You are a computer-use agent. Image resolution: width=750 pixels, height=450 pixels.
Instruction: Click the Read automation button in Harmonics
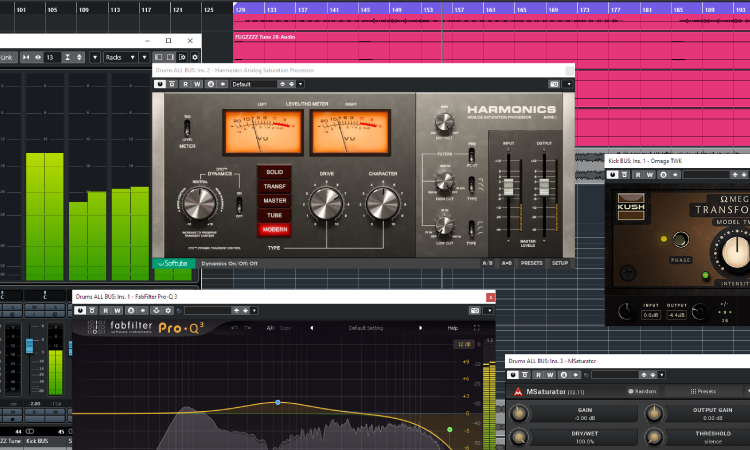click(185, 85)
